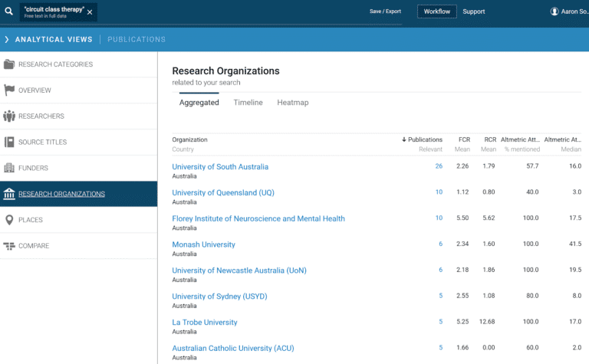The image size is (589, 364).
Task: Click the Research Categories folder icon
Action: [9, 64]
